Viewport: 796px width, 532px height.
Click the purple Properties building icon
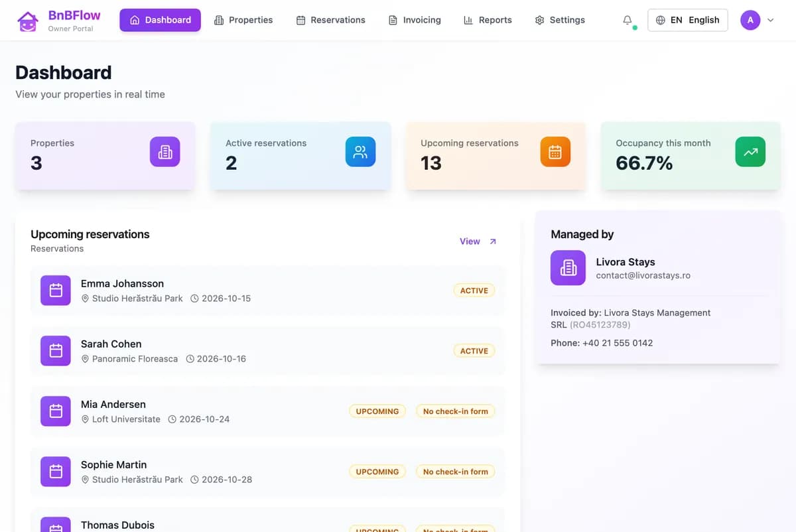pyautogui.click(x=165, y=152)
